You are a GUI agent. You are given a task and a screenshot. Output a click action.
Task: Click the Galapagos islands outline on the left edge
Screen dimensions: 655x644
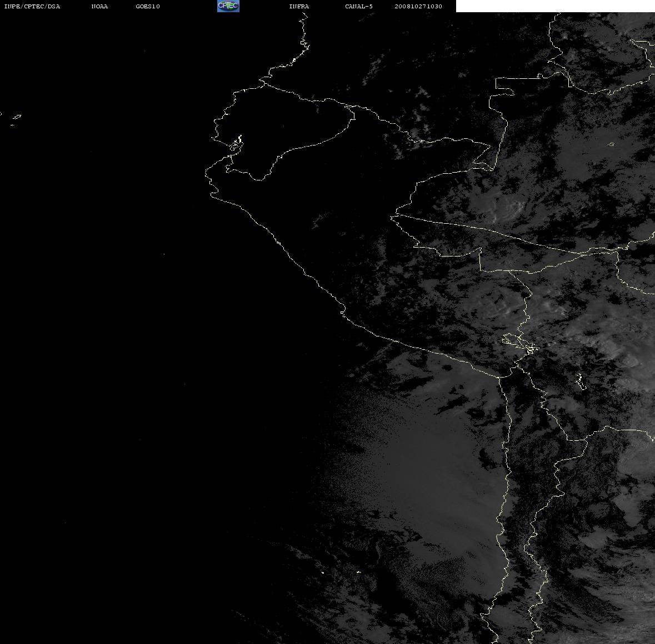(15, 119)
